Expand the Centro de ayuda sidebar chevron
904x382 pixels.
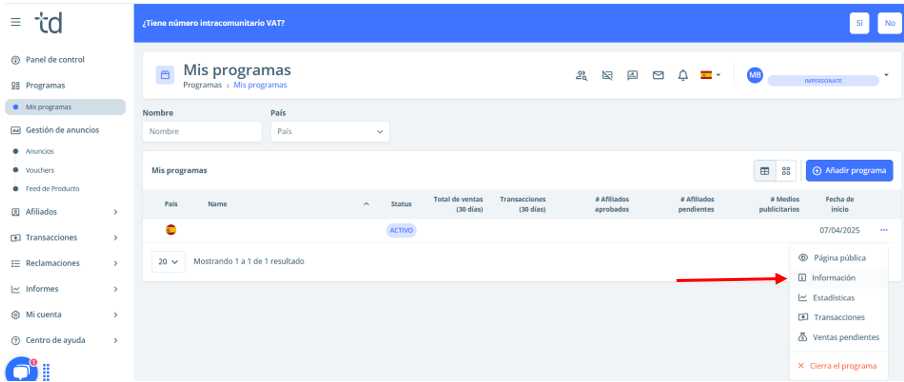coord(115,341)
